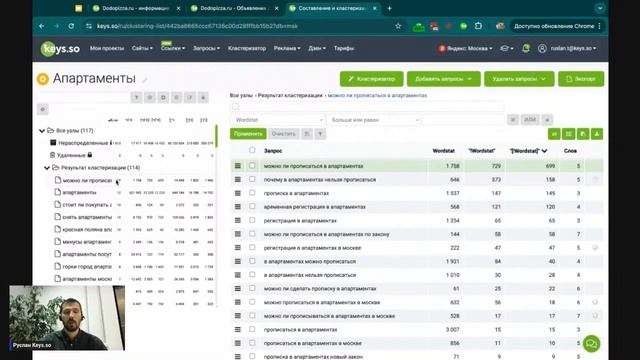Collapse the 'Все узлы (117)' tree node
Image resolution: width=640 pixels, height=360 pixels.
[x=42, y=131]
